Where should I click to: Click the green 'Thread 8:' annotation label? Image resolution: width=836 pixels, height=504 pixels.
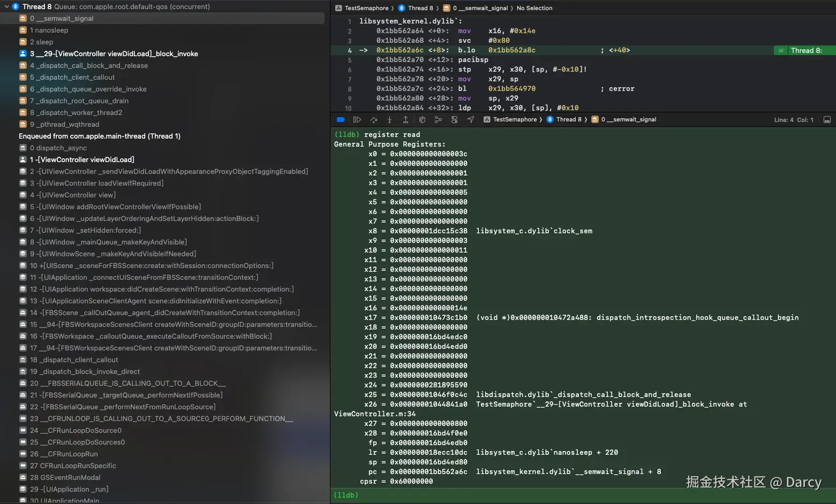806,50
